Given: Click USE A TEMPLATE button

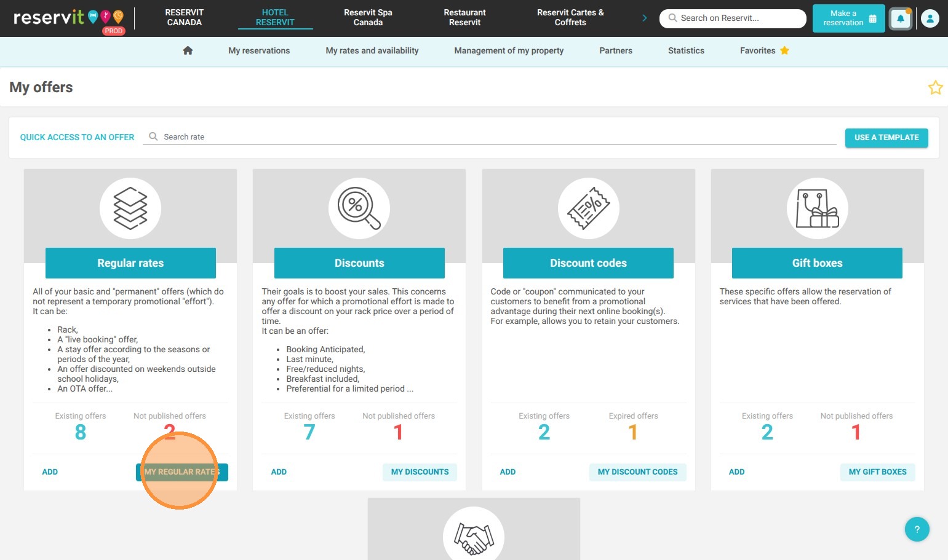Looking at the screenshot, I should click(x=886, y=138).
